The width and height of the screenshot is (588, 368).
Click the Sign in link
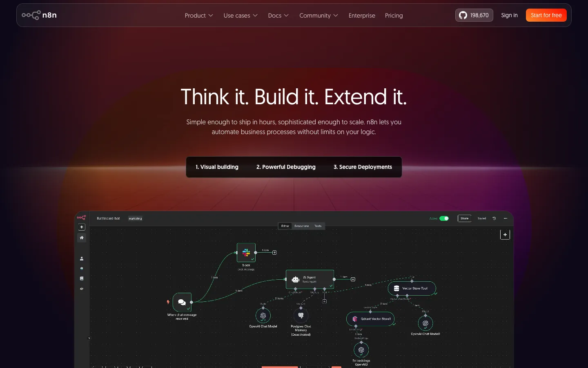click(x=509, y=15)
